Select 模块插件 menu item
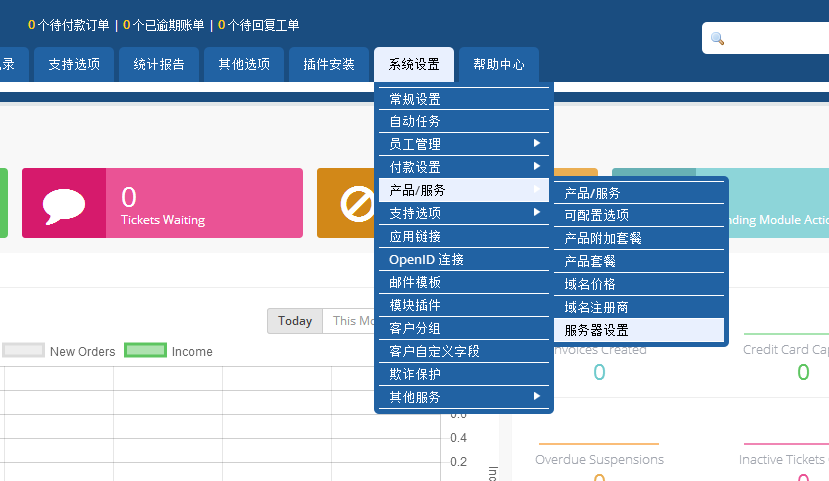829x481 pixels. tap(464, 305)
